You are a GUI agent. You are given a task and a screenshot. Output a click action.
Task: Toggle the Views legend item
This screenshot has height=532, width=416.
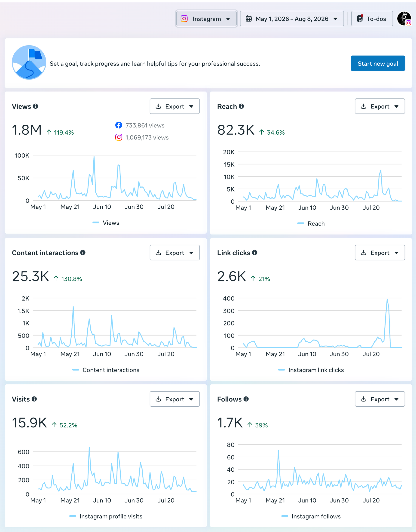[106, 223]
